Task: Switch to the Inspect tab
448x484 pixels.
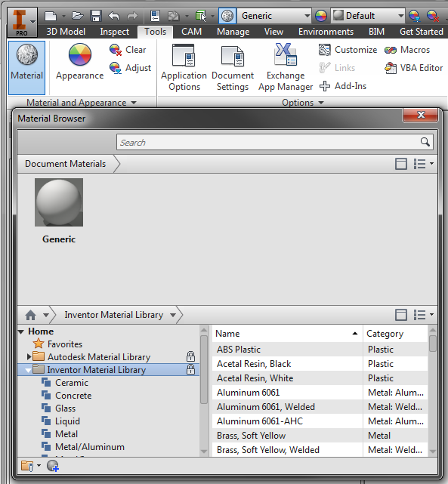Action: pos(115,32)
